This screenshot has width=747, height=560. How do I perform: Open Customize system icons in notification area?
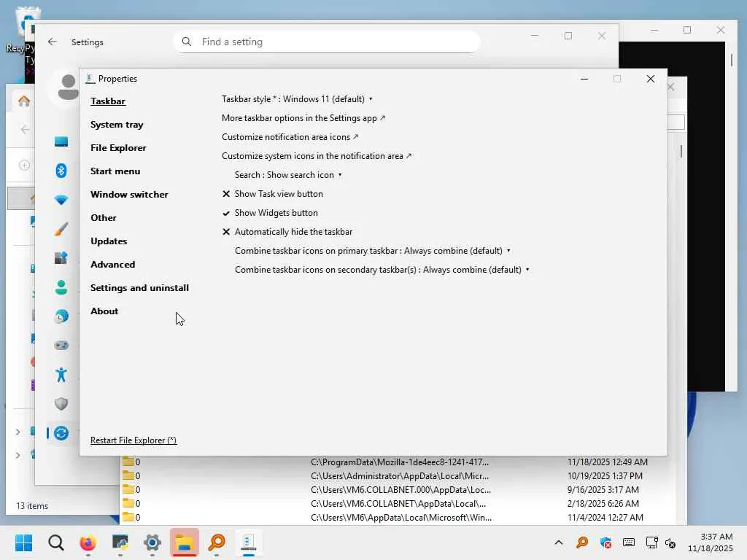pyautogui.click(x=317, y=156)
